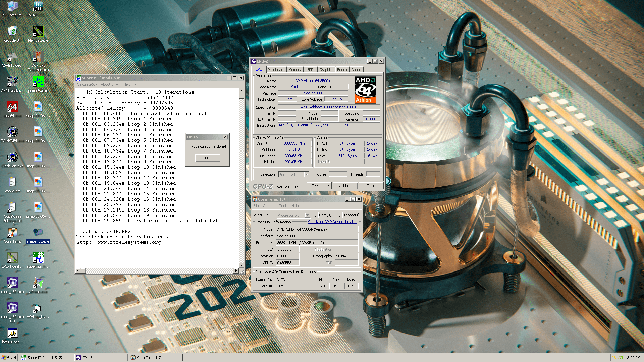Open CopaWaza Settings.txt icon
The width and height of the screenshot is (644, 362).
pos(12,212)
